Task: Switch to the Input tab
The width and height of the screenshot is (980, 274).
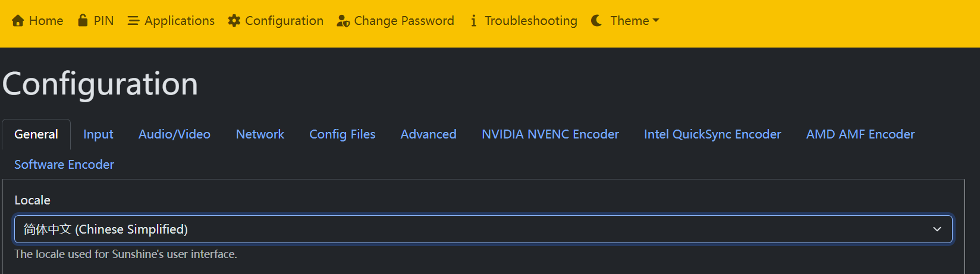Action: coord(98,134)
